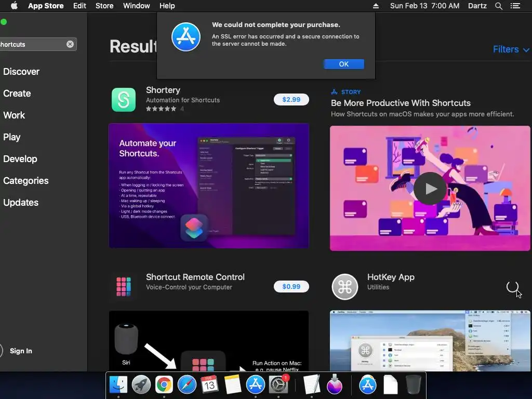Open Launchpad from the Dock
Image resolution: width=532 pixels, height=399 pixels.
pos(141,384)
